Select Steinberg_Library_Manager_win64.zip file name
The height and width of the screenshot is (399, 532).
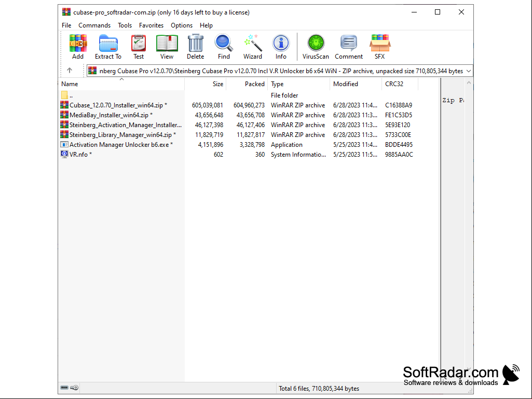point(122,135)
